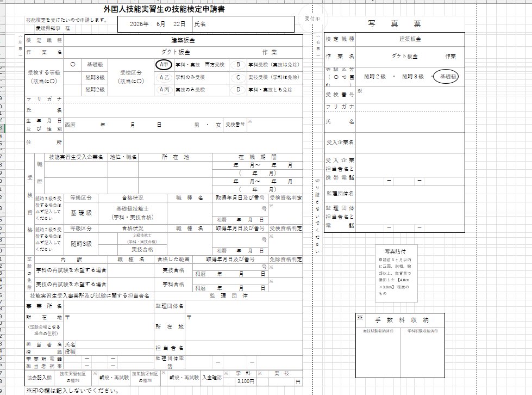Click the 受検する等級 label
The image size is (532, 395).
(x=44, y=77)
